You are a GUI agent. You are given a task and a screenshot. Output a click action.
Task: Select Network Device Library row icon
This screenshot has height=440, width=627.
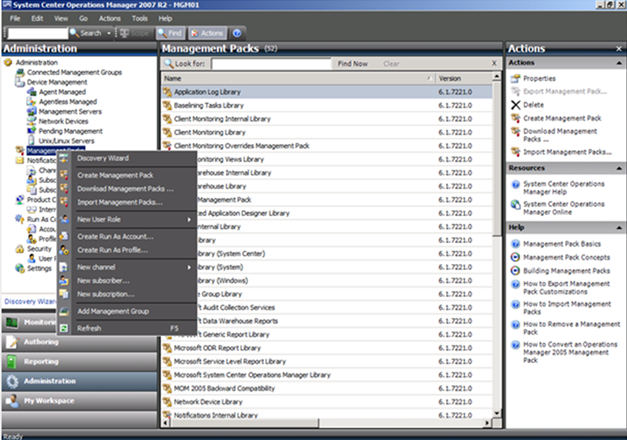(x=167, y=402)
